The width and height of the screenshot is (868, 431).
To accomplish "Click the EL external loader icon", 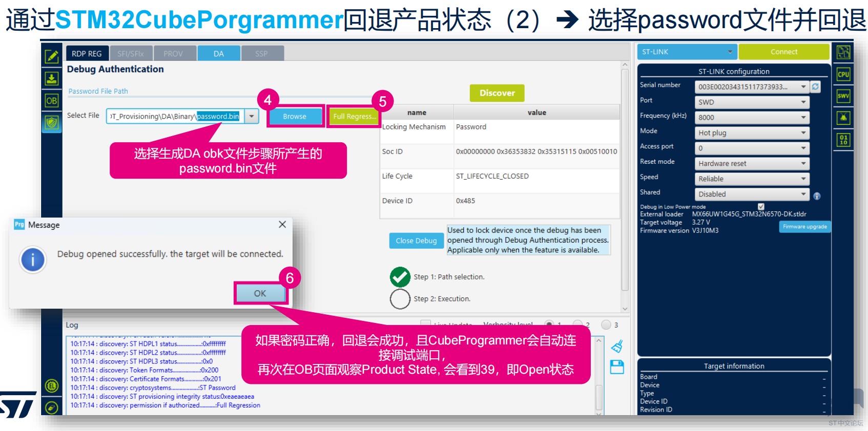I will coord(52,385).
